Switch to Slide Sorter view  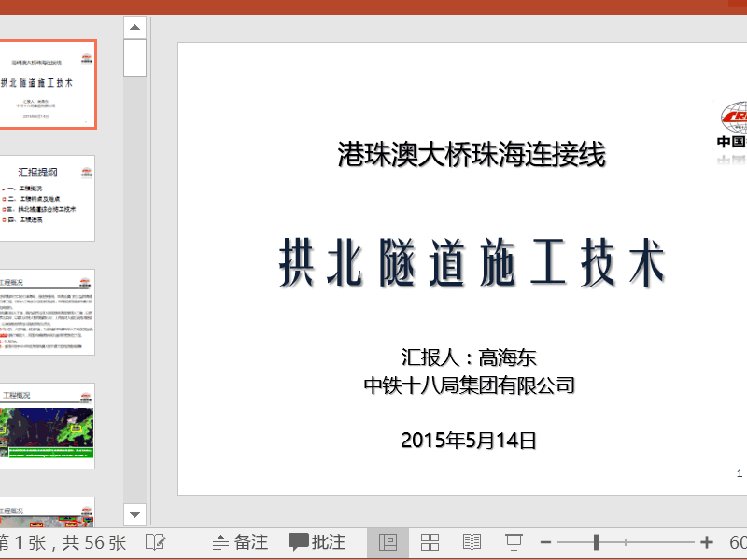pos(430,542)
